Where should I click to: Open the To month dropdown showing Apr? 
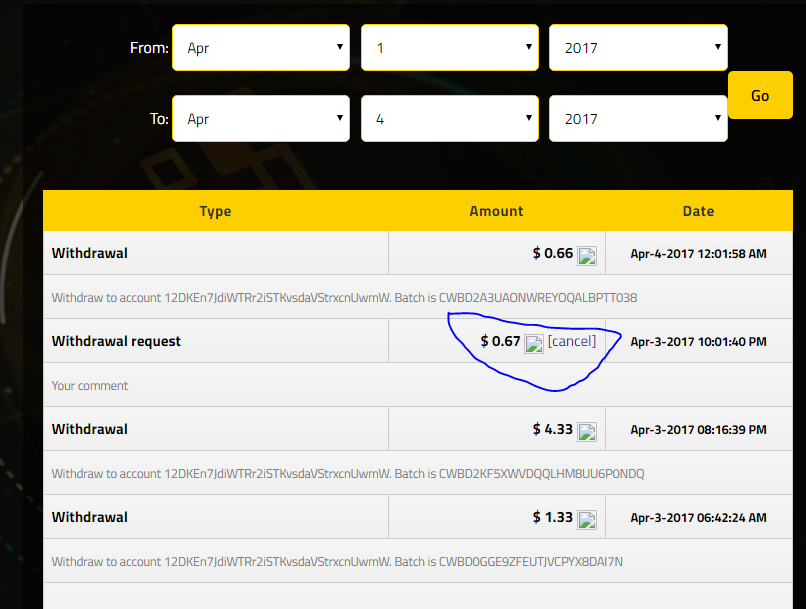pos(261,119)
